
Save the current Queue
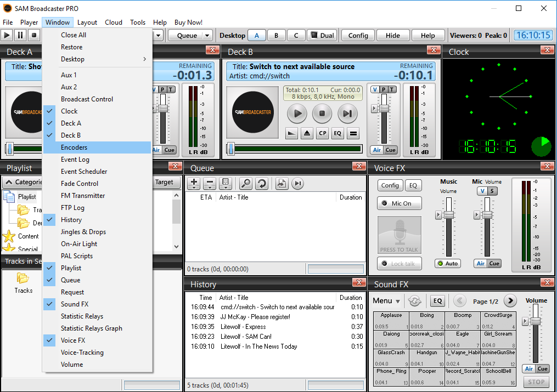[x=225, y=183]
